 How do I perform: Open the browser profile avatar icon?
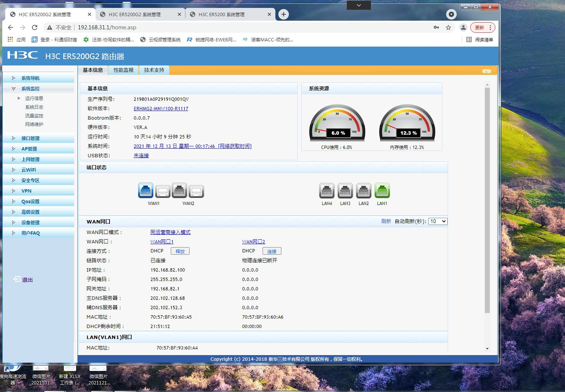click(463, 27)
